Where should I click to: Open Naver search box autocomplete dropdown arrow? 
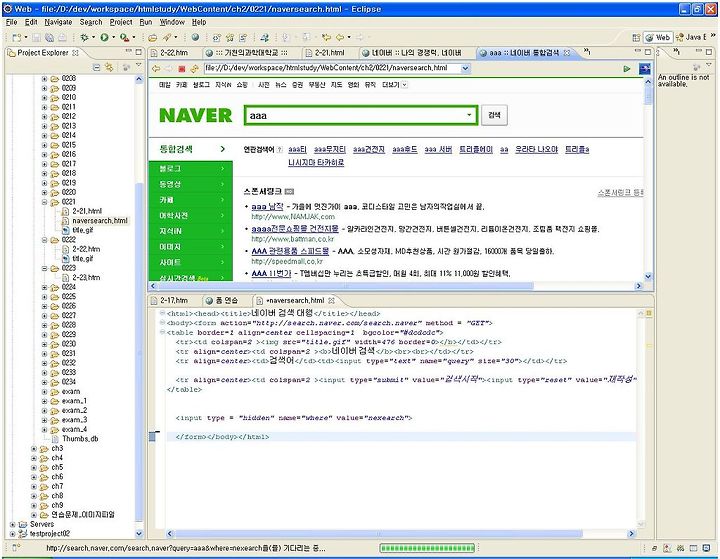coord(469,115)
